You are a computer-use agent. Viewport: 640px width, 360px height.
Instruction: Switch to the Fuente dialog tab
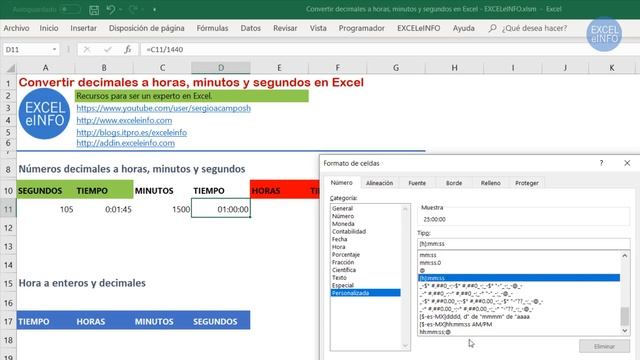417,183
